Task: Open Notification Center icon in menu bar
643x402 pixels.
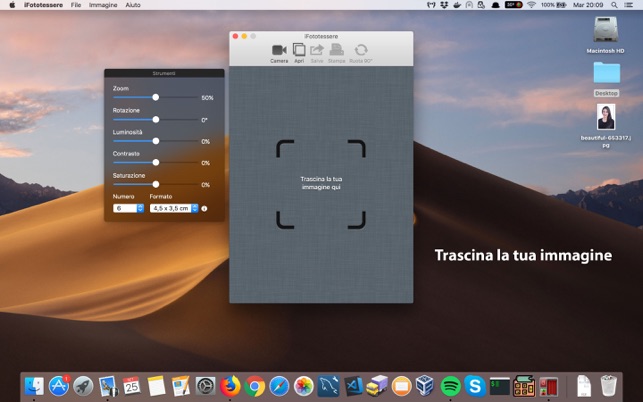Action: click(628, 5)
